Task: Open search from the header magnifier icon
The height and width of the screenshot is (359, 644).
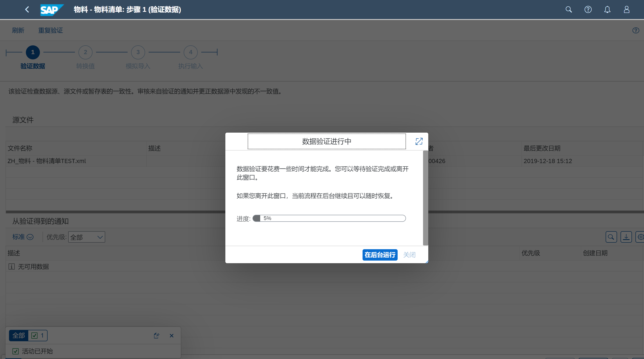Action: tap(569, 9)
